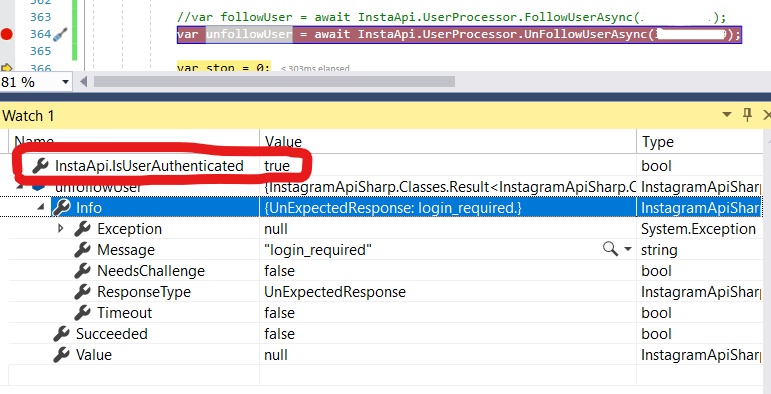771x394 pixels.
Task: Click the "login_required" message value
Action: tap(318, 250)
